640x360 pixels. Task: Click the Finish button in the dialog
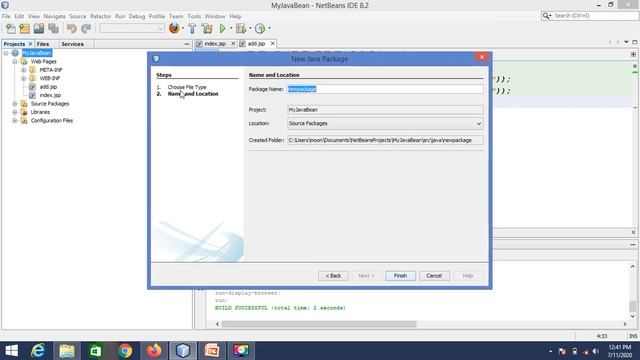click(x=400, y=276)
